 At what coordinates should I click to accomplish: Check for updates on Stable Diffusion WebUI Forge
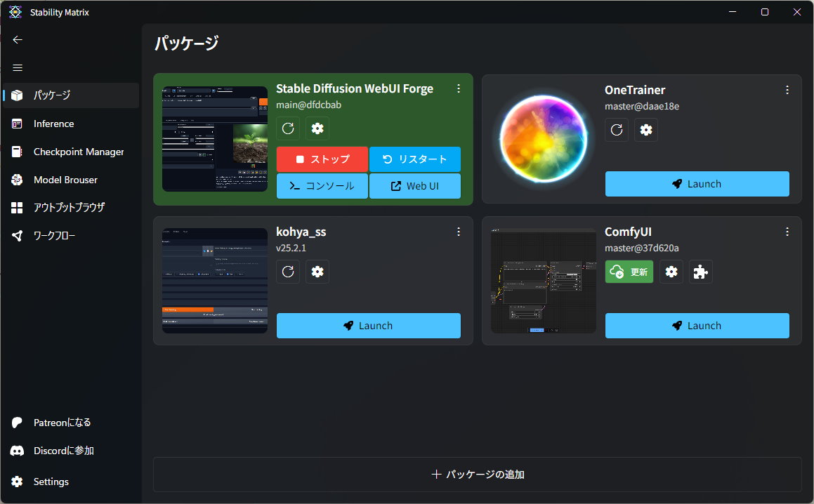point(288,128)
